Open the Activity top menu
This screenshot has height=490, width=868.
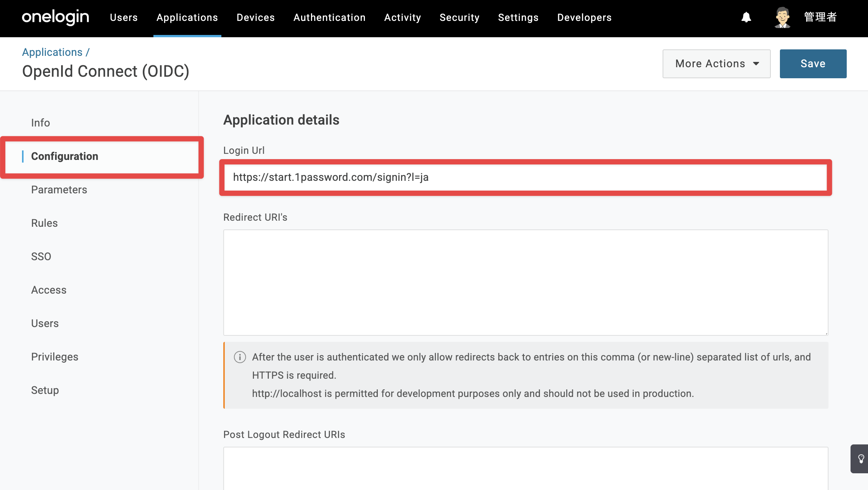pyautogui.click(x=402, y=17)
